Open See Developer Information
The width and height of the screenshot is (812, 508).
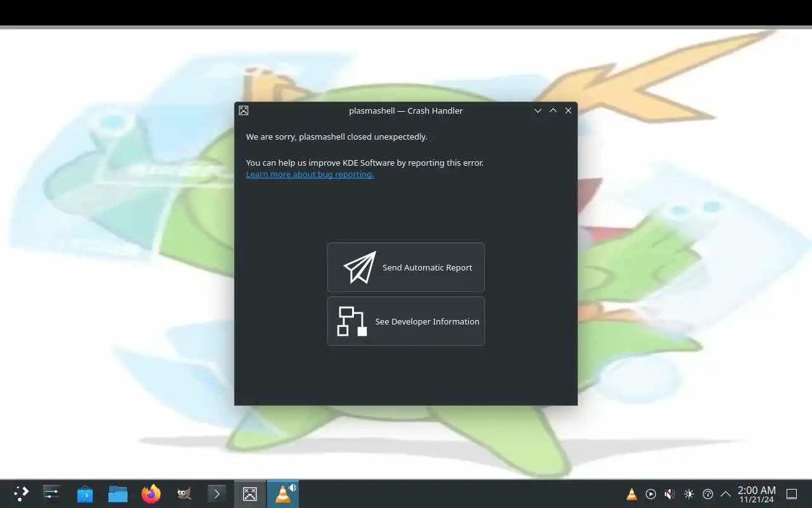click(x=405, y=321)
